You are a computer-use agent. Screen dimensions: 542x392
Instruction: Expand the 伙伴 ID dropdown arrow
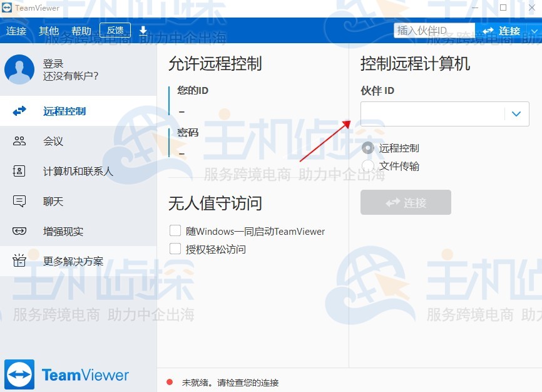point(517,114)
